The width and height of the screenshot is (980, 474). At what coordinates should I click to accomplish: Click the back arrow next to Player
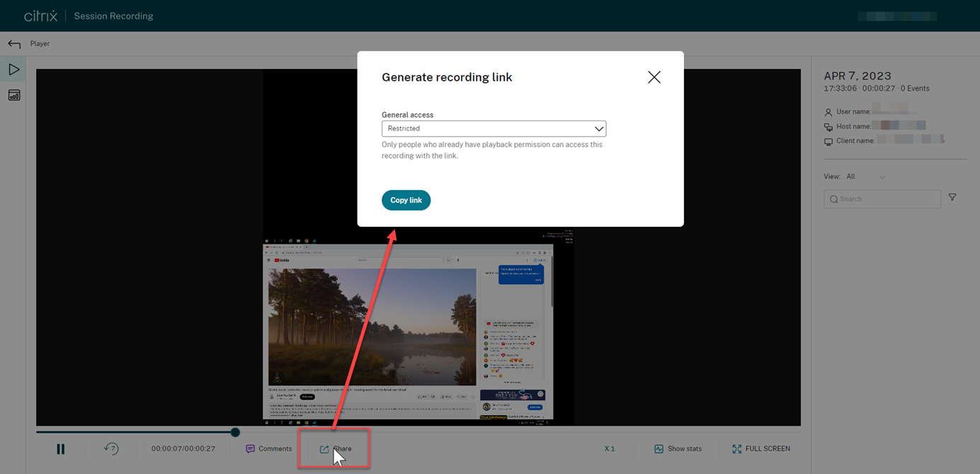pyautogui.click(x=13, y=43)
